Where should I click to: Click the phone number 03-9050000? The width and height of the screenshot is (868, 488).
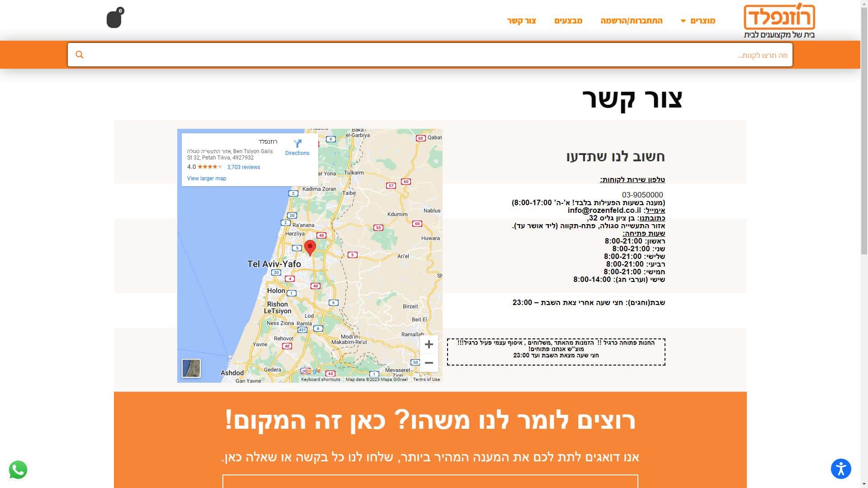642,195
